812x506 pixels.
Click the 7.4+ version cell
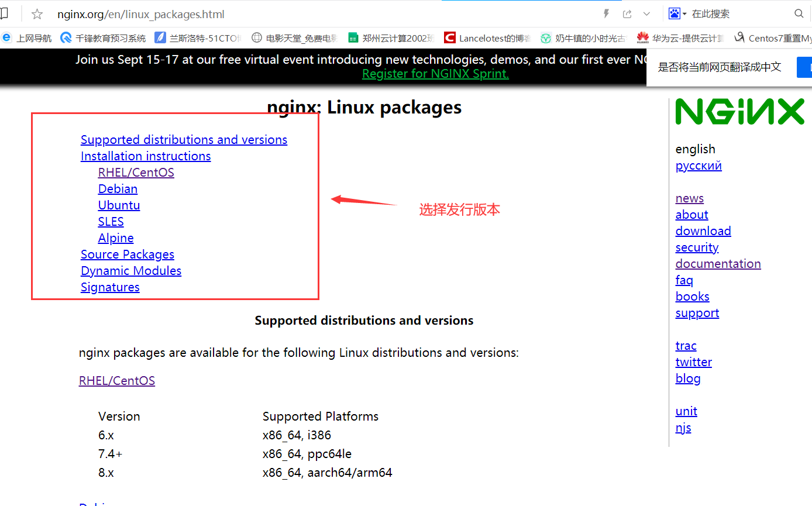click(x=110, y=454)
